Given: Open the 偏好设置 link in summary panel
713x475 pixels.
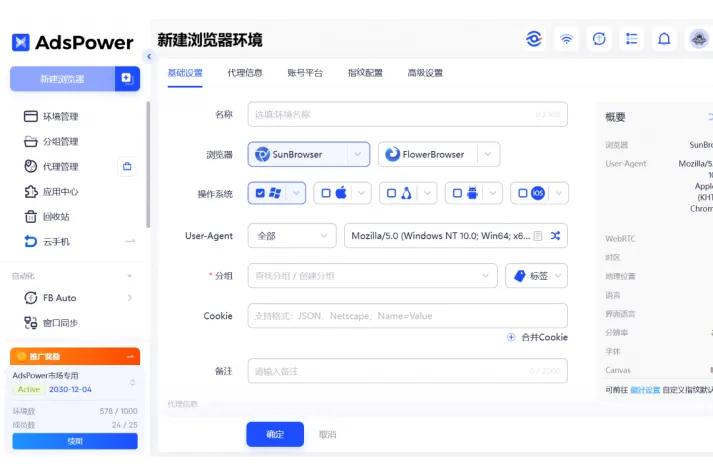Looking at the screenshot, I should (645, 390).
